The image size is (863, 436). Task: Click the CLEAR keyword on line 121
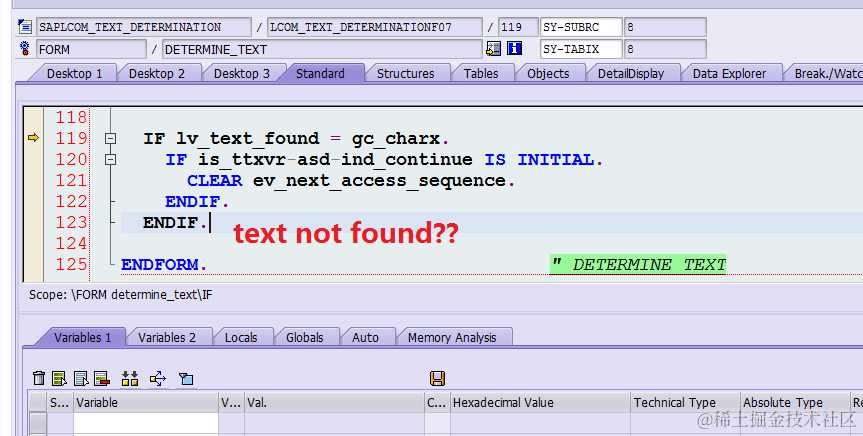215,181
